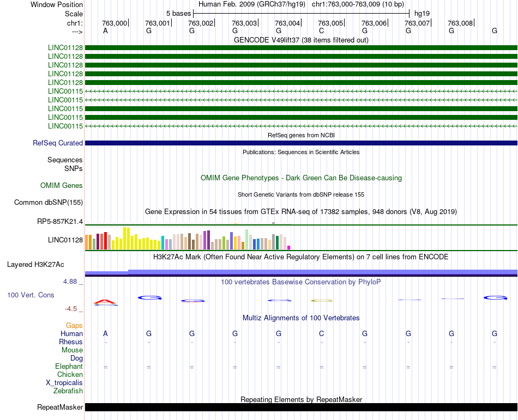Click the Chicken alignment row label
Image resolution: width=518 pixels, height=420 pixels.
(x=70, y=374)
